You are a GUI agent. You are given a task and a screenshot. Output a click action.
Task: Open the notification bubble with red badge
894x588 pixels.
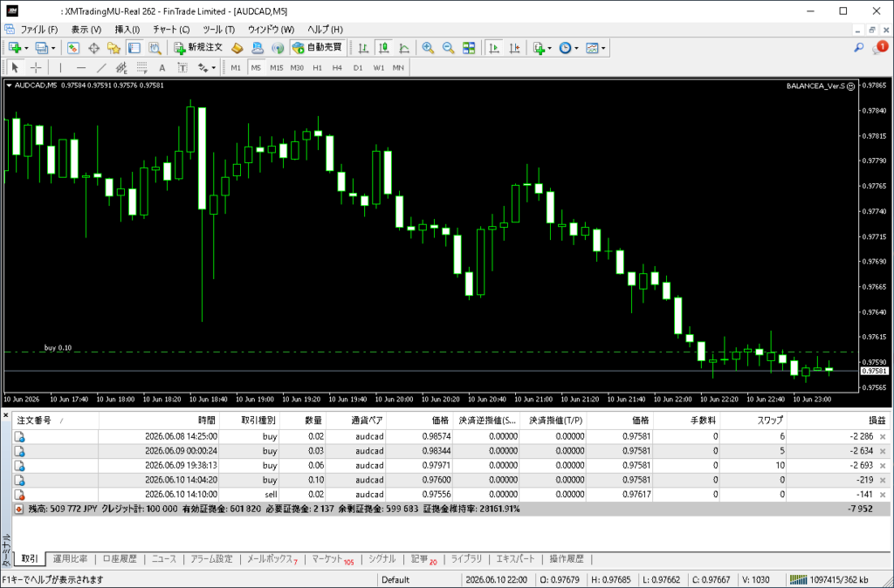pos(880,48)
